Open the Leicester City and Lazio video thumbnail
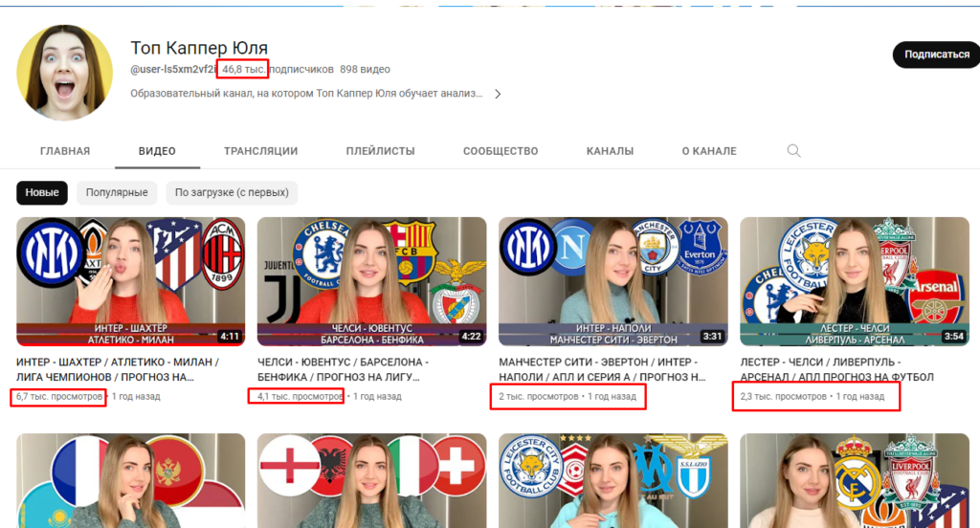980x528 pixels. pyautogui.click(x=613, y=481)
